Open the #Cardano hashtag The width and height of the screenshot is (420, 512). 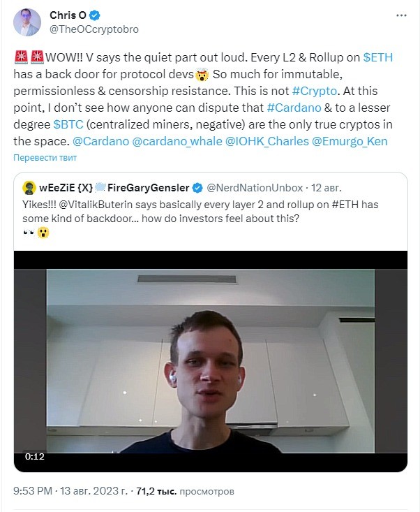point(294,108)
